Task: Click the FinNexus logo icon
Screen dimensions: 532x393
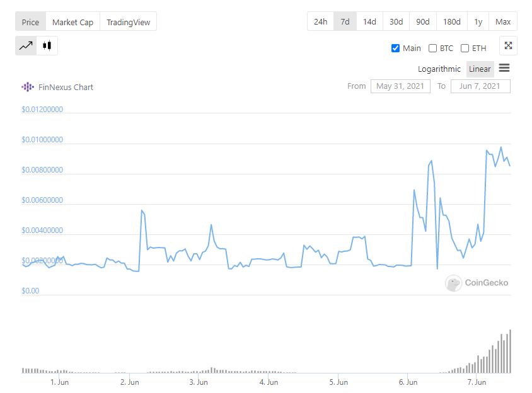Action: click(x=28, y=87)
